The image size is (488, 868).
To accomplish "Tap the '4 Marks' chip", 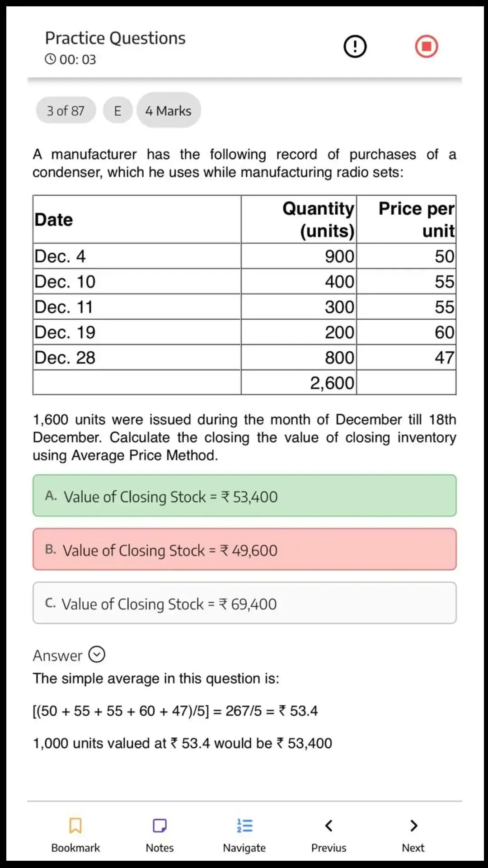I will (169, 111).
